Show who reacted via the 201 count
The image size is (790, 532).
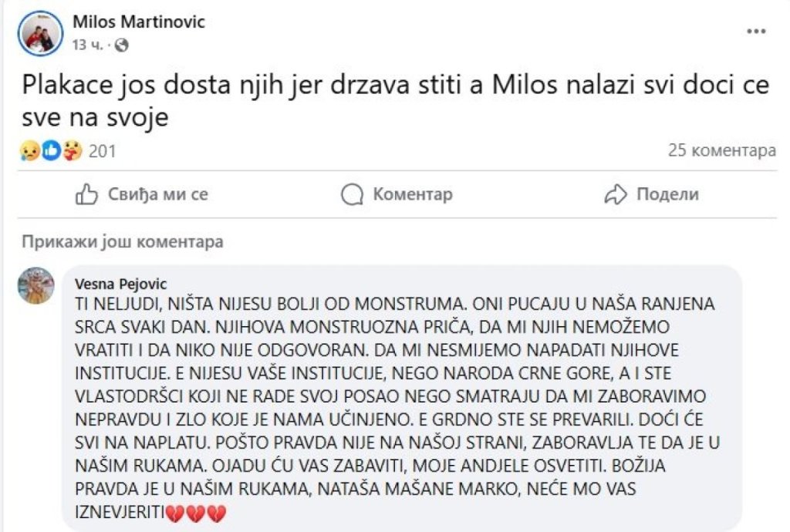pos(102,151)
